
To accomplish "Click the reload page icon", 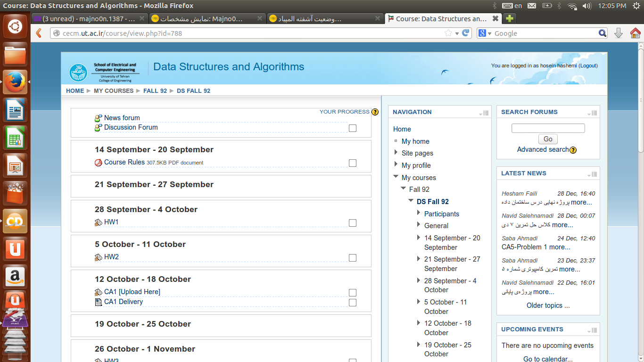I will click(x=466, y=33).
